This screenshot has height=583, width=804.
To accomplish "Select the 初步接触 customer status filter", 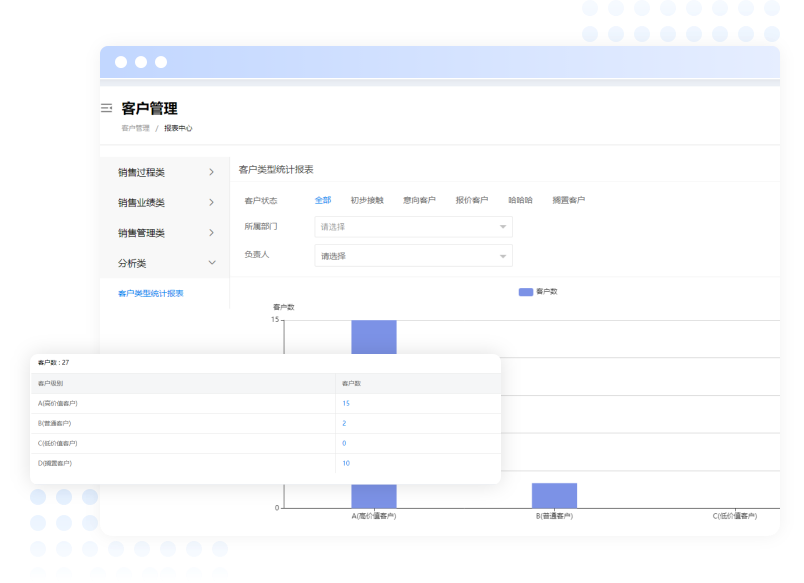I will point(367,200).
